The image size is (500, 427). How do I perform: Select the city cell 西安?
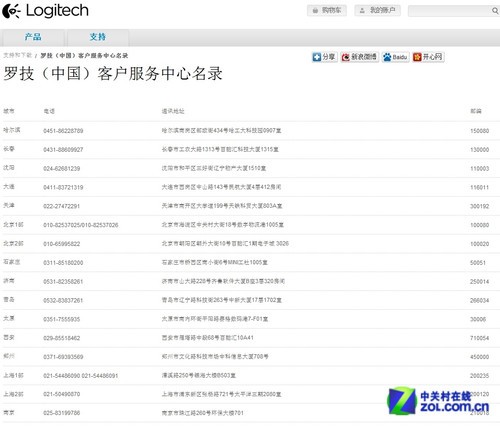[9, 337]
